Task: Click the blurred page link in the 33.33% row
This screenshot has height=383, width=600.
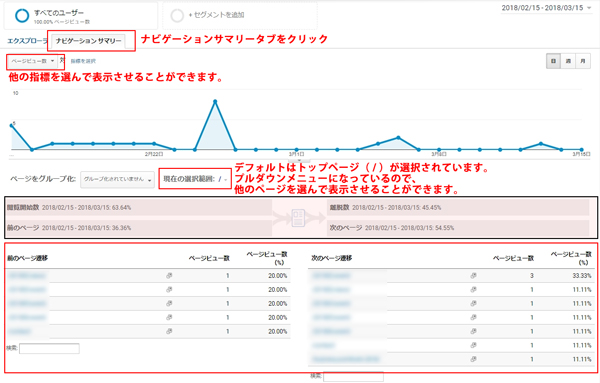Action: pyautogui.click(x=331, y=275)
